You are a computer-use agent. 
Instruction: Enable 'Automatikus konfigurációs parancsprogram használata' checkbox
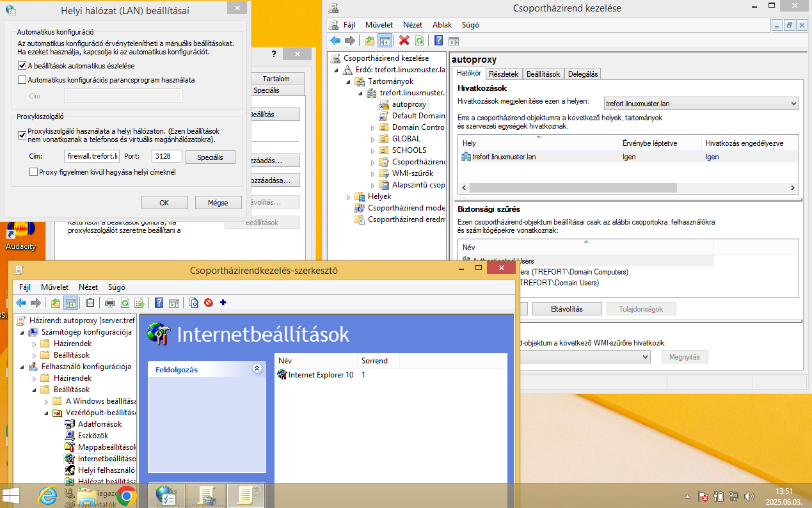coord(22,80)
